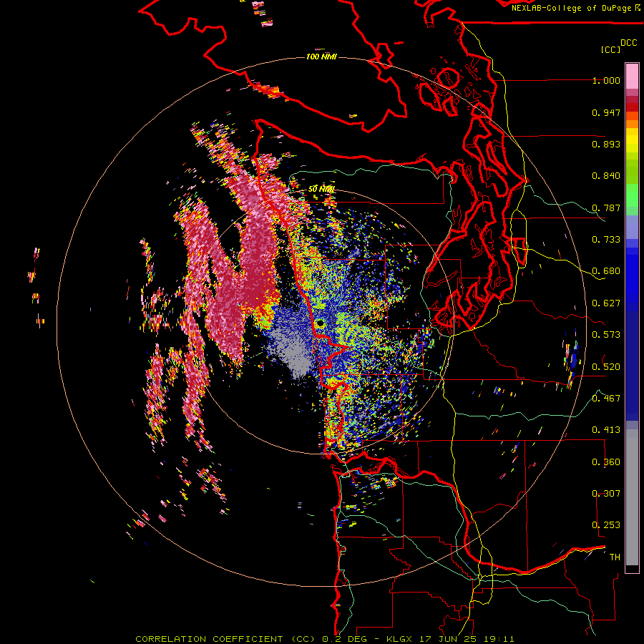Click the KLGX station identifier in caption
Image resolution: width=644 pixels, height=644 pixels.
click(x=399, y=639)
